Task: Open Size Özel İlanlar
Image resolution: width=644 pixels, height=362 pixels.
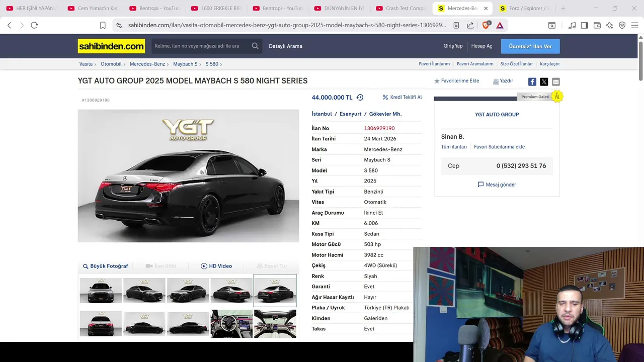Action: click(x=516, y=64)
